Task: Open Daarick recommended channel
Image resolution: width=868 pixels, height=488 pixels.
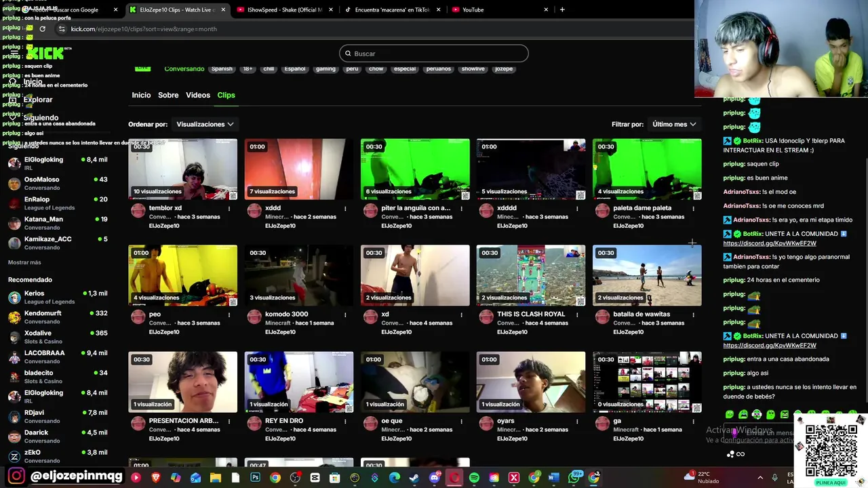Action: [x=58, y=436]
